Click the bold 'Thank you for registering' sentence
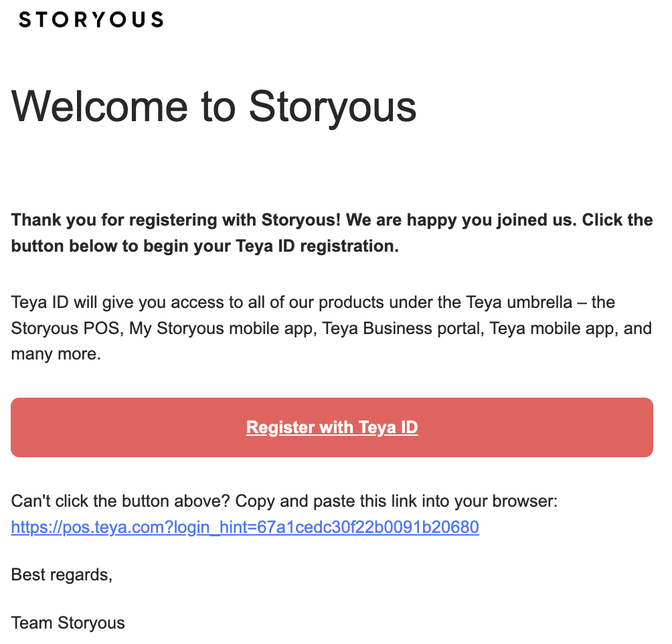This screenshot has width=672, height=644. (176, 220)
